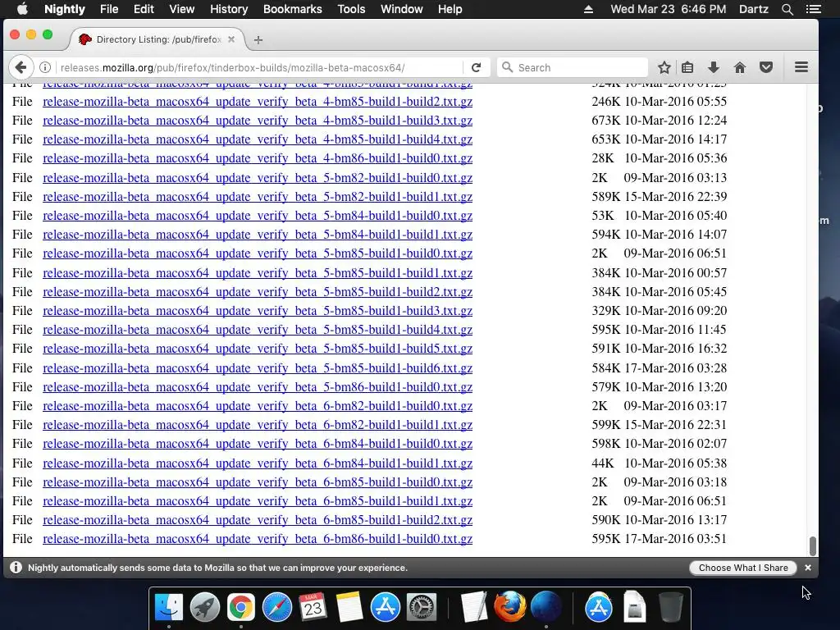This screenshot has height=630, width=840.
Task: Open Launchpad rocket in the dock
Action: tap(204, 608)
